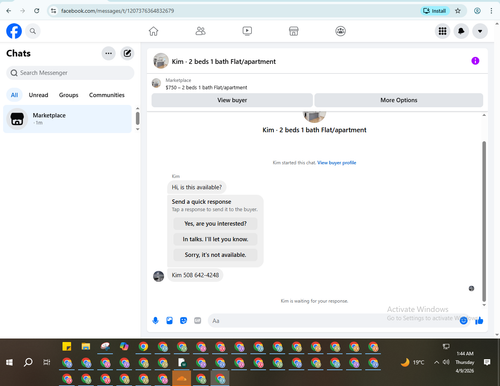Viewport: 500px width, 386px height.
Task: Send quick response "In talks. I'll let you know."
Action: pyautogui.click(x=215, y=239)
